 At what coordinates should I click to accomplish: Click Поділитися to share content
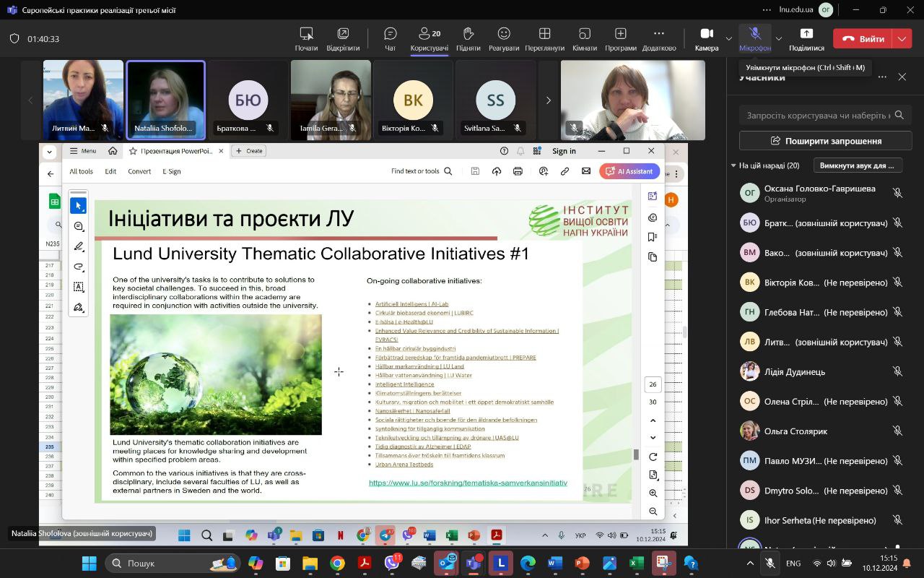806,39
